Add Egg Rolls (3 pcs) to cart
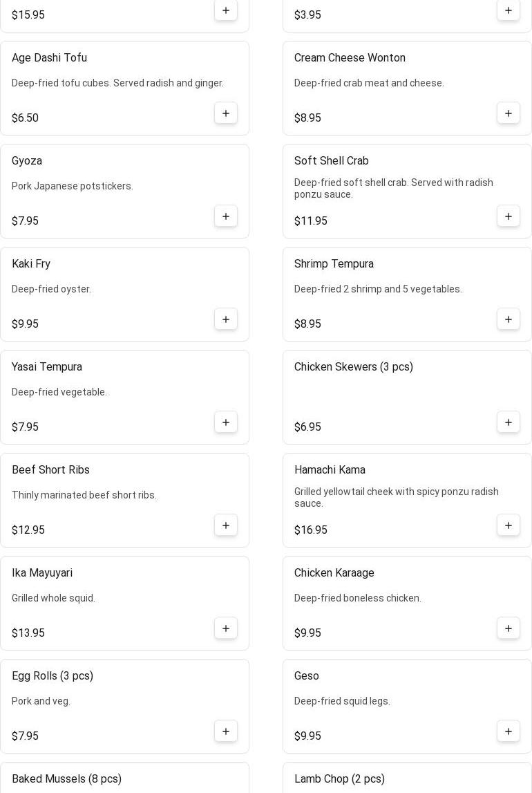This screenshot has width=532, height=793. pos(226,731)
